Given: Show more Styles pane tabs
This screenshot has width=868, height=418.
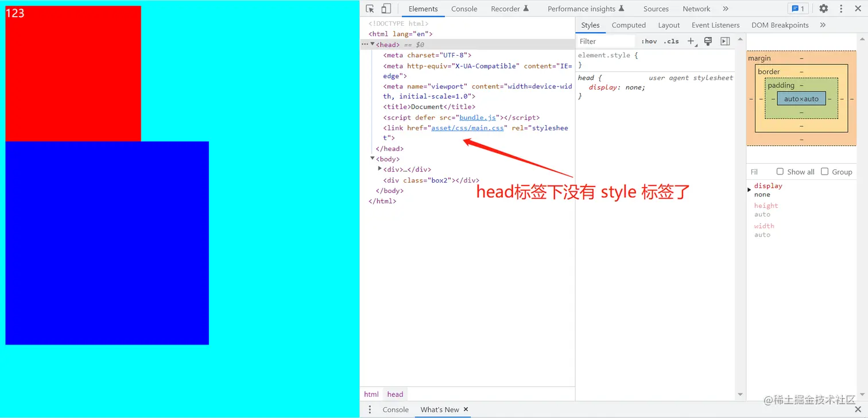Looking at the screenshot, I should pos(823,25).
